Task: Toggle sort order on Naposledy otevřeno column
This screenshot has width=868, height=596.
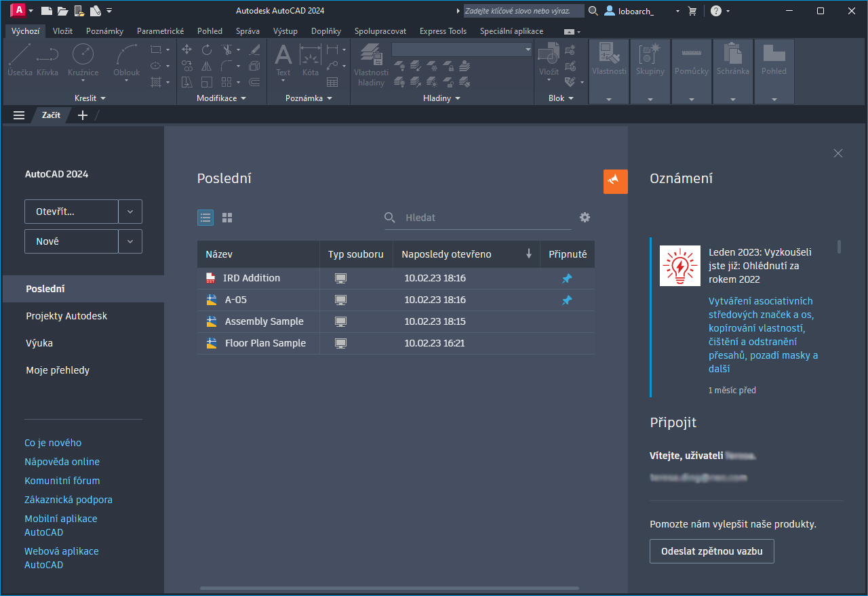Action: [x=529, y=254]
